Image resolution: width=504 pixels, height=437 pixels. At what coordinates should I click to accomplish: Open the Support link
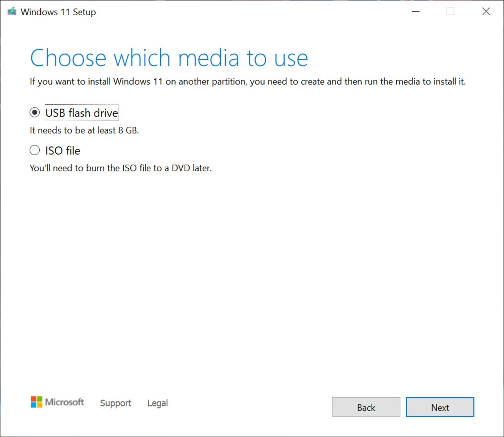pos(116,403)
